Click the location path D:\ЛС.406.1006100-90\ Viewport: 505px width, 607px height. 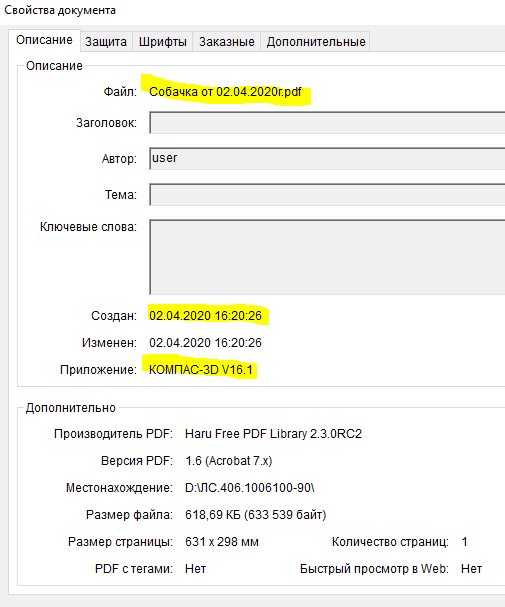pyautogui.click(x=250, y=487)
